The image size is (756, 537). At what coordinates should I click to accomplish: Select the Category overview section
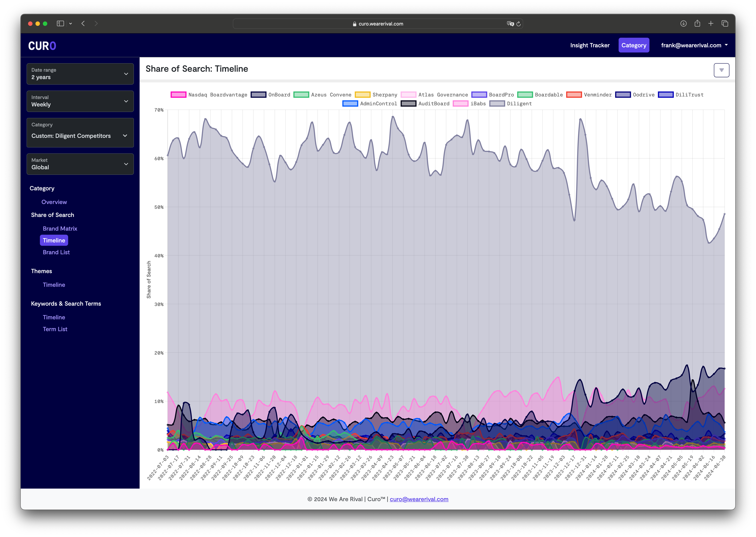54,202
